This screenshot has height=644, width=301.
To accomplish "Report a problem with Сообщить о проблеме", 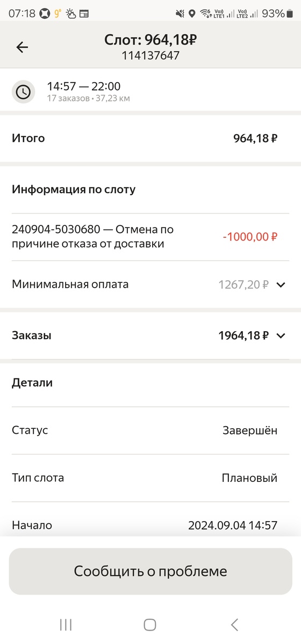I will click(x=150, y=571).
